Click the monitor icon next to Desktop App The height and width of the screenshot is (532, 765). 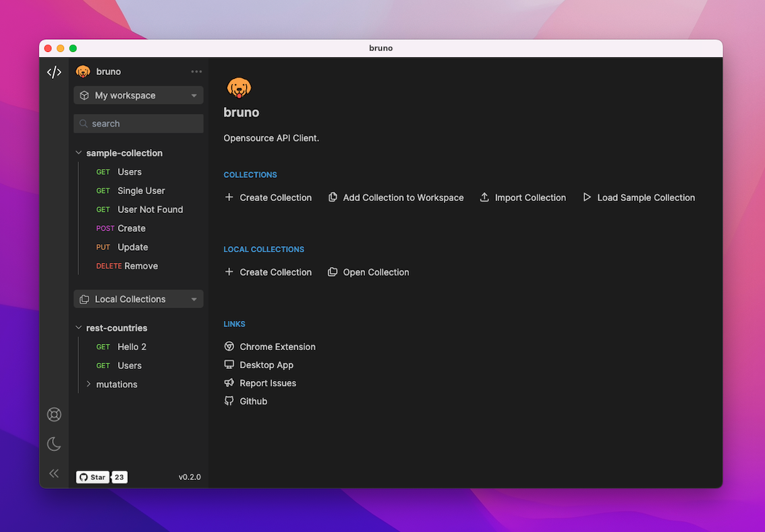pos(229,365)
